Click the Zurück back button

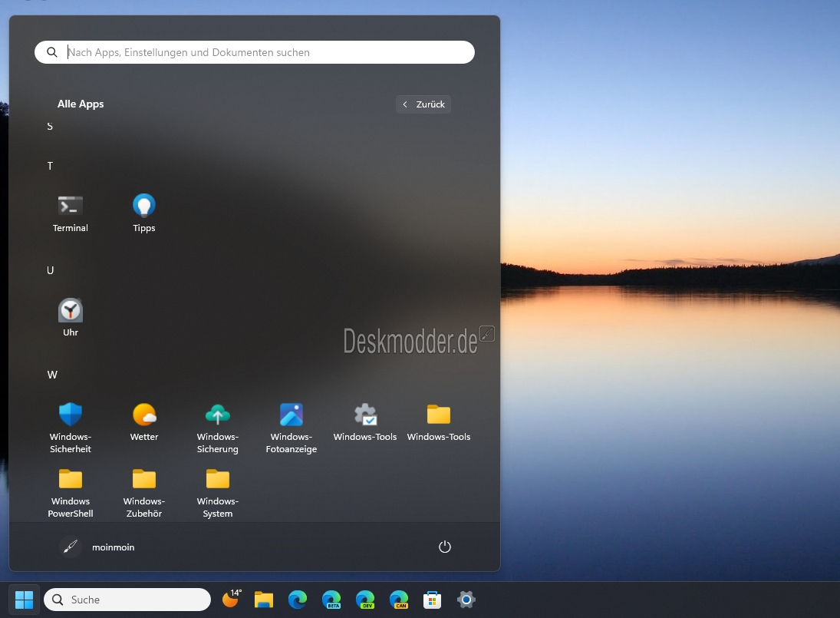click(x=423, y=104)
